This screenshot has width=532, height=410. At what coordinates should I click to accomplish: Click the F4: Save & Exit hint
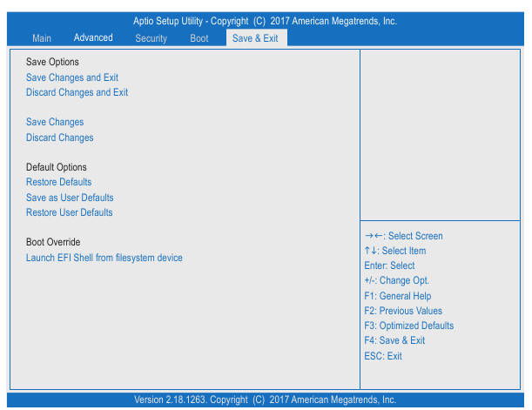(394, 340)
